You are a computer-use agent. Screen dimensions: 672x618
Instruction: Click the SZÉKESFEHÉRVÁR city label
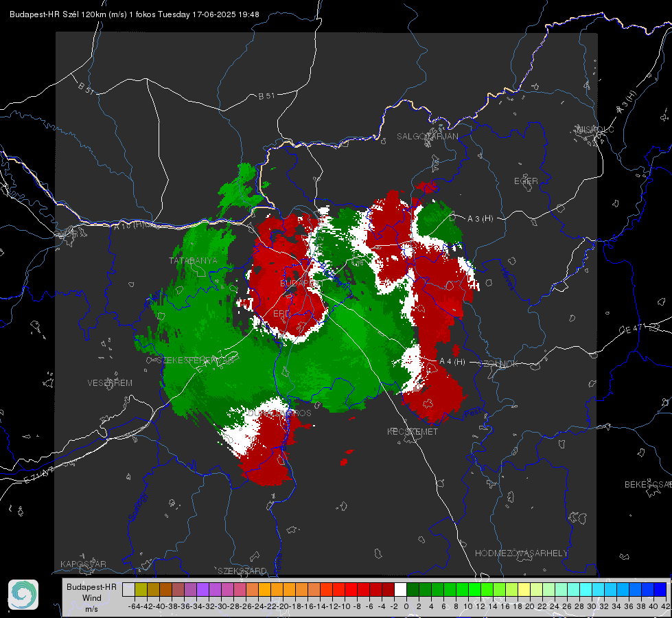click(196, 360)
